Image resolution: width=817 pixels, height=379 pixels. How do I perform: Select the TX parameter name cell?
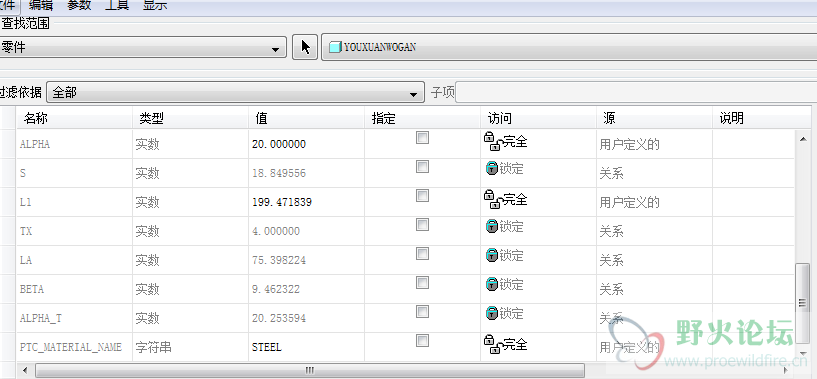[75, 231]
